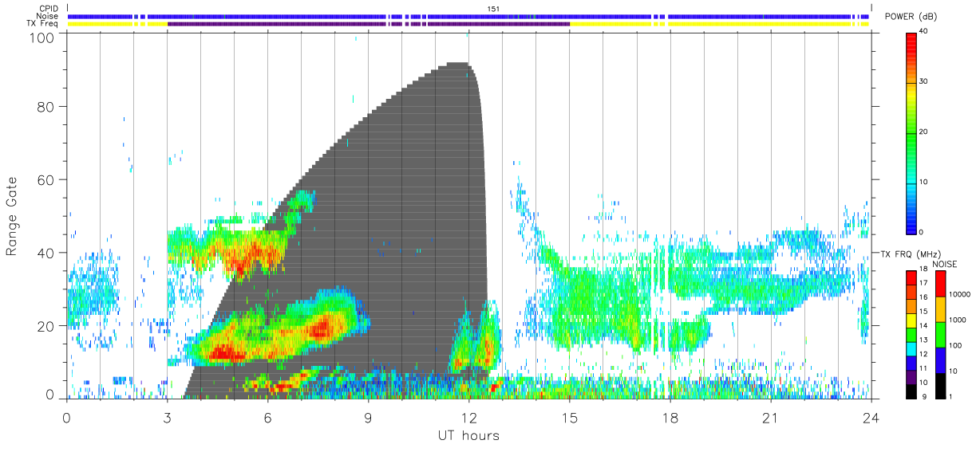Click the noise colorbar tick label 10000

coord(959,295)
